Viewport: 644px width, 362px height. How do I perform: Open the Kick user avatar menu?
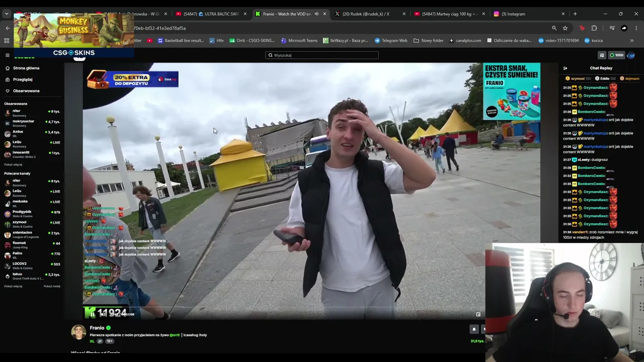click(631, 55)
